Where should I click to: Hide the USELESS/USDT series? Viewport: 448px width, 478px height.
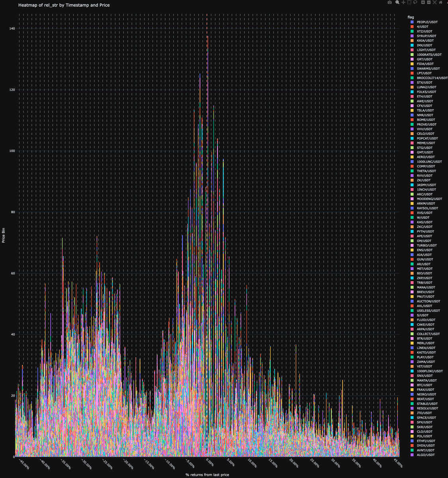coord(425,311)
